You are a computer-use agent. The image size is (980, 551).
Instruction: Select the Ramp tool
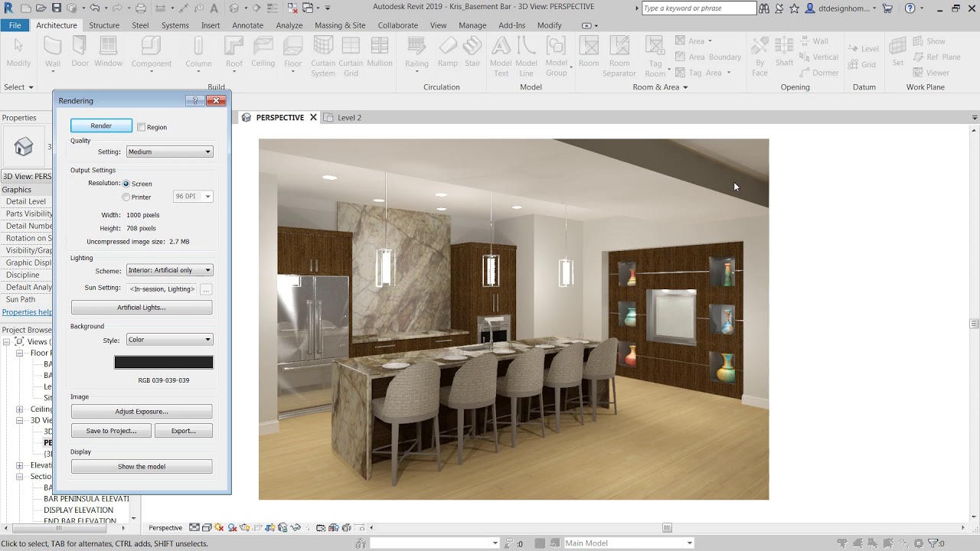pos(447,52)
